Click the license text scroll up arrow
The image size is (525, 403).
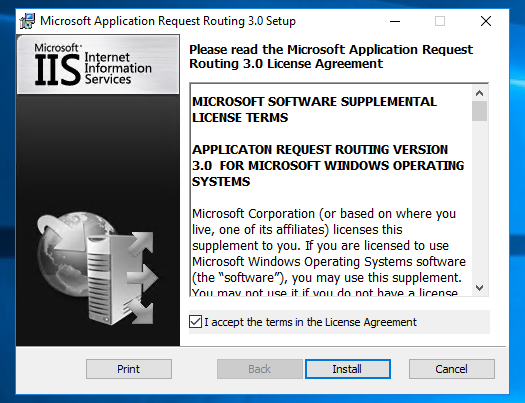click(x=479, y=93)
